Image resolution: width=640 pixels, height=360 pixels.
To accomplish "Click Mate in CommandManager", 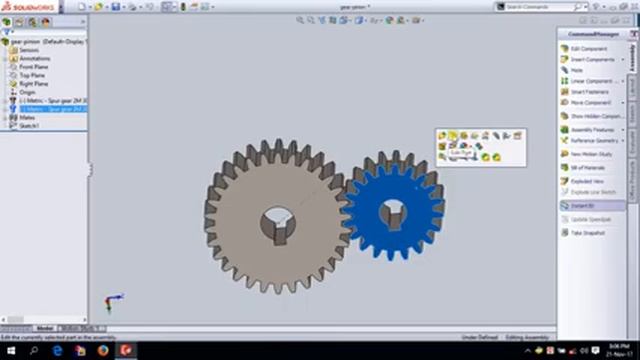I will 572,70.
